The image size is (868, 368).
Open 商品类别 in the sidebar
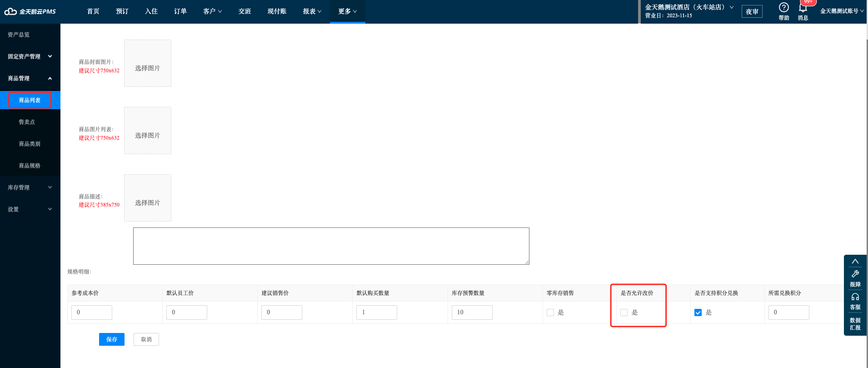point(30,144)
